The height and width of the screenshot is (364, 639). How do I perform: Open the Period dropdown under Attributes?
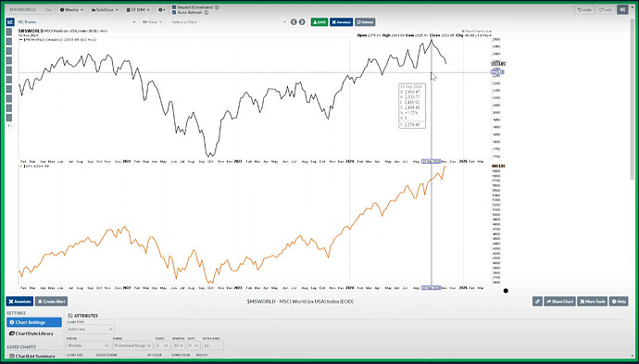[x=88, y=345]
